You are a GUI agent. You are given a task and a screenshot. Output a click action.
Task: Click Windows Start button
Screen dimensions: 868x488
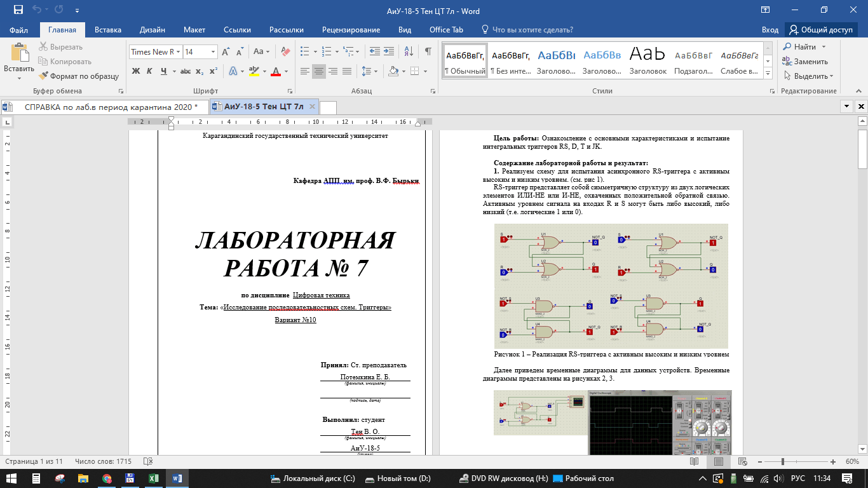[x=13, y=478]
